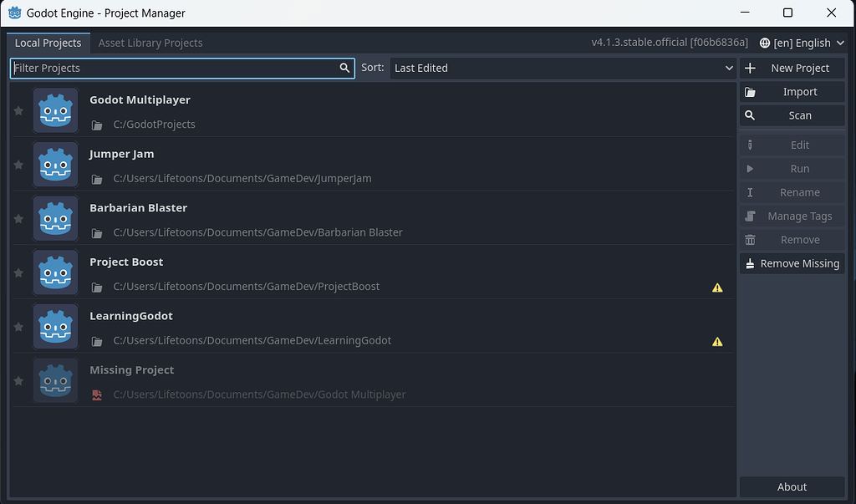
Task: Expand the English language selector
Action: point(801,43)
